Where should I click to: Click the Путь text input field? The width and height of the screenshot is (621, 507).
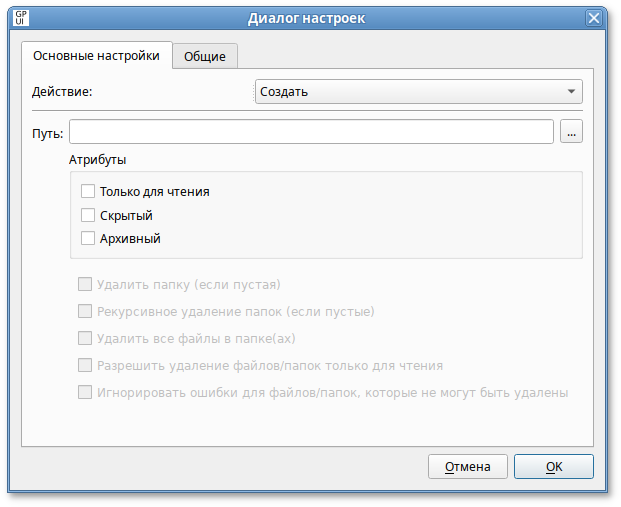(x=311, y=132)
